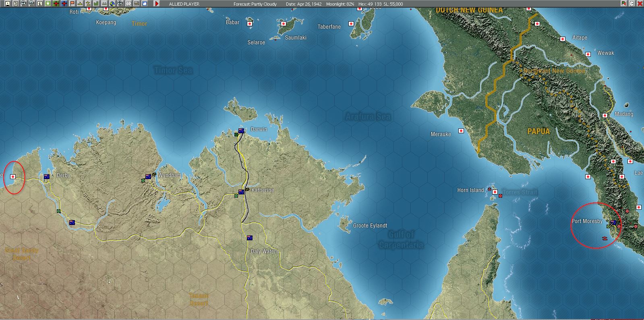The width and height of the screenshot is (644, 320).
Task: Select the Australian flag above Daly Waters
Action: (x=250, y=237)
